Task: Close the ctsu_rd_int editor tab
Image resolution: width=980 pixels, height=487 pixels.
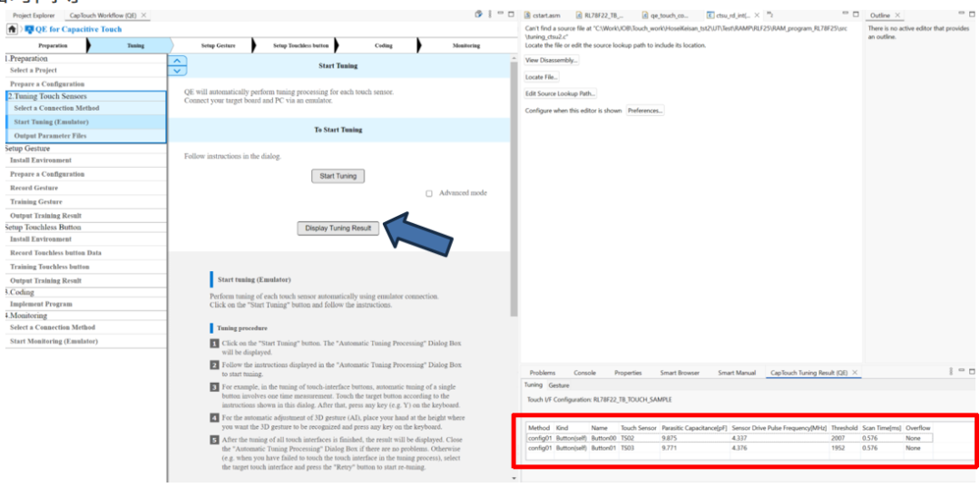Action: coord(757,15)
